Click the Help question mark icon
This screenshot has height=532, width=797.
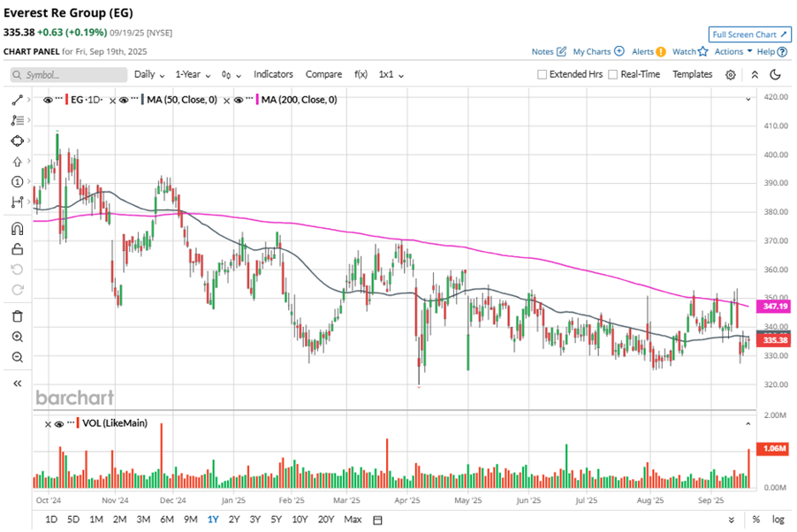pyautogui.click(x=782, y=51)
